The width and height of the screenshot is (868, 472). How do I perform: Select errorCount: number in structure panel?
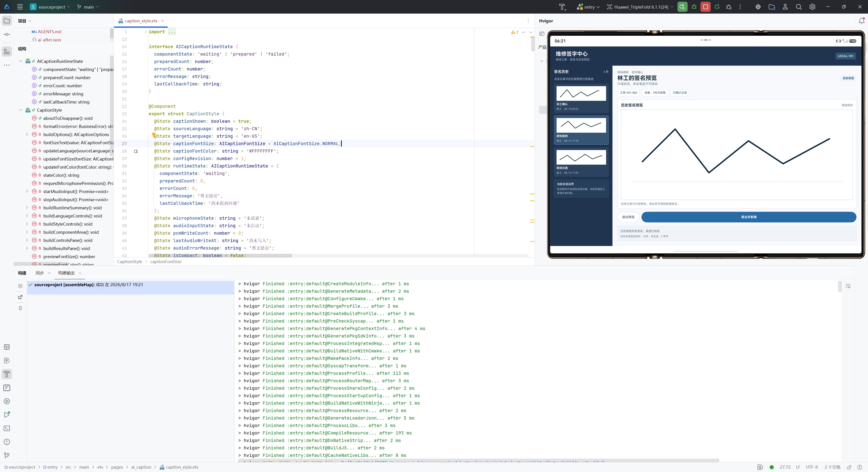pos(62,86)
